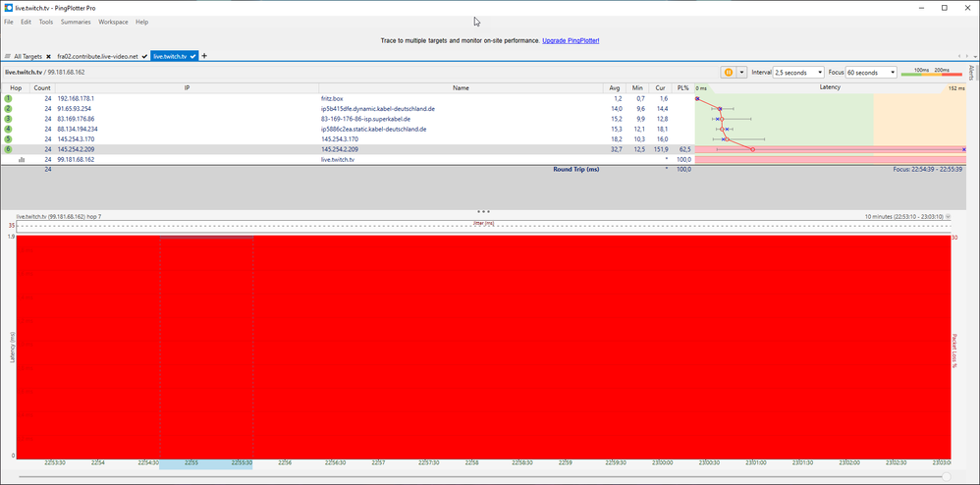Image resolution: width=980 pixels, height=485 pixels.
Task: Open the Tools menu
Action: click(45, 22)
